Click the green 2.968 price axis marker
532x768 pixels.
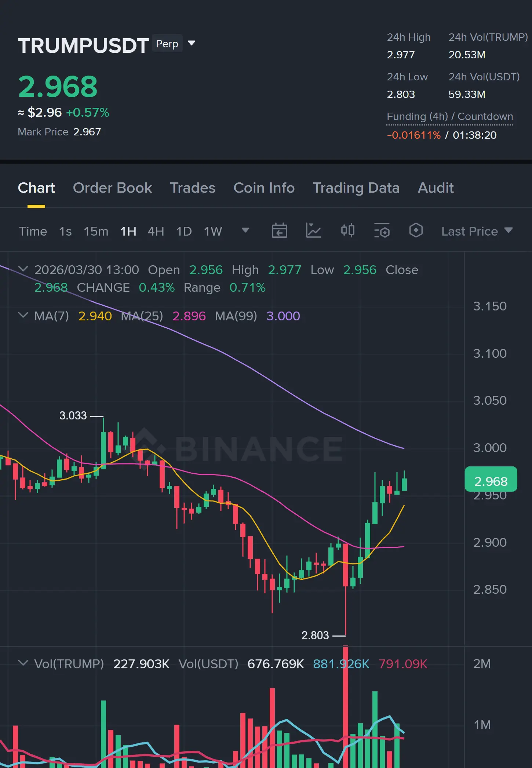click(491, 481)
